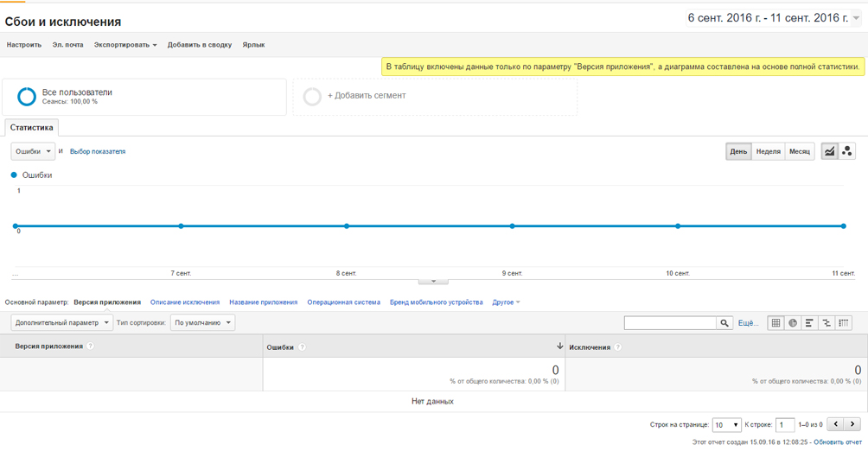Select the pie chart percentage view icon

click(x=793, y=322)
